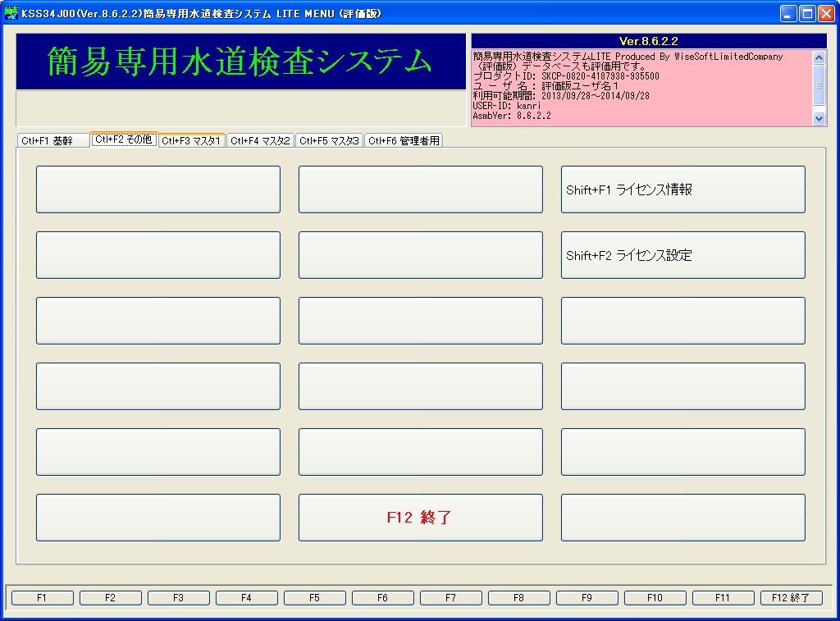Image resolution: width=840 pixels, height=621 pixels.
Task: Click the Ver.8.6.2.2 version header
Action: 649,41
